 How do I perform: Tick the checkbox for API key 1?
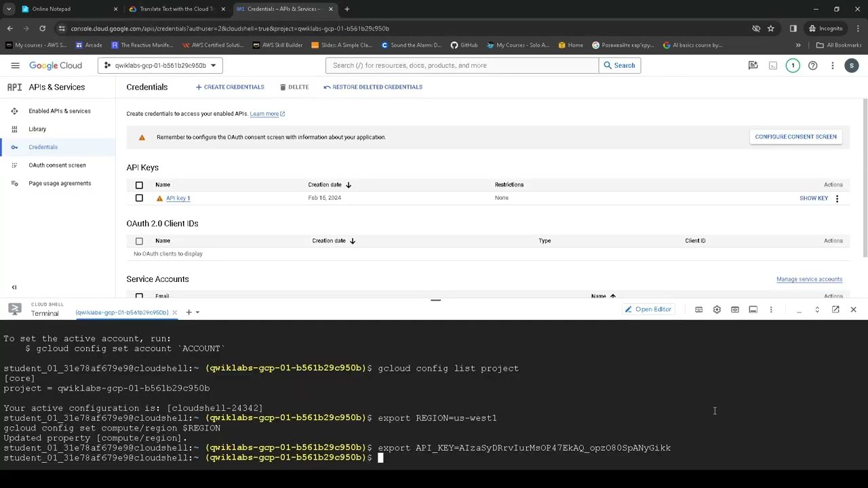[x=139, y=198]
